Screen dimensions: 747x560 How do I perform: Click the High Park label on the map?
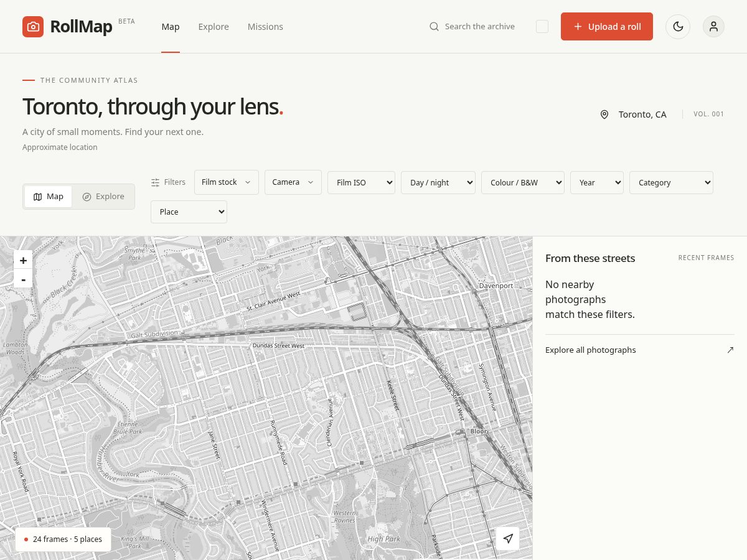pyautogui.click(x=383, y=539)
